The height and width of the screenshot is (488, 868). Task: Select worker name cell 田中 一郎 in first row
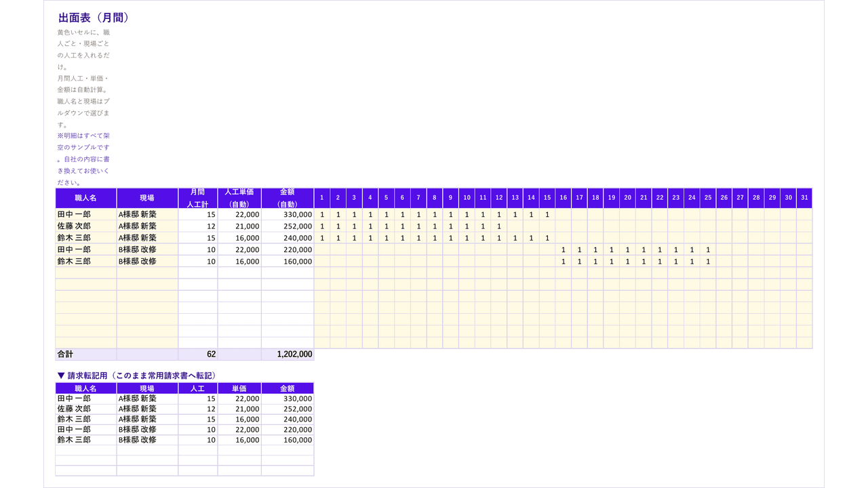(86, 214)
